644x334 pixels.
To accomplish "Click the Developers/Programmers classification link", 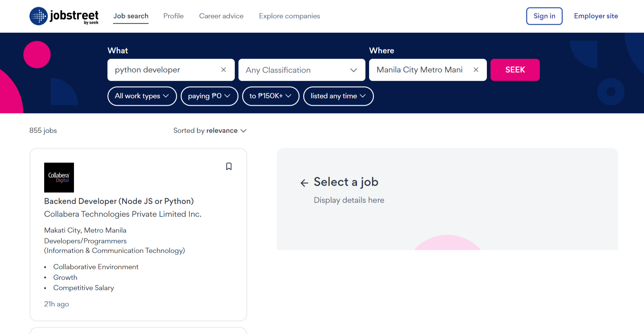I will 85,241.
